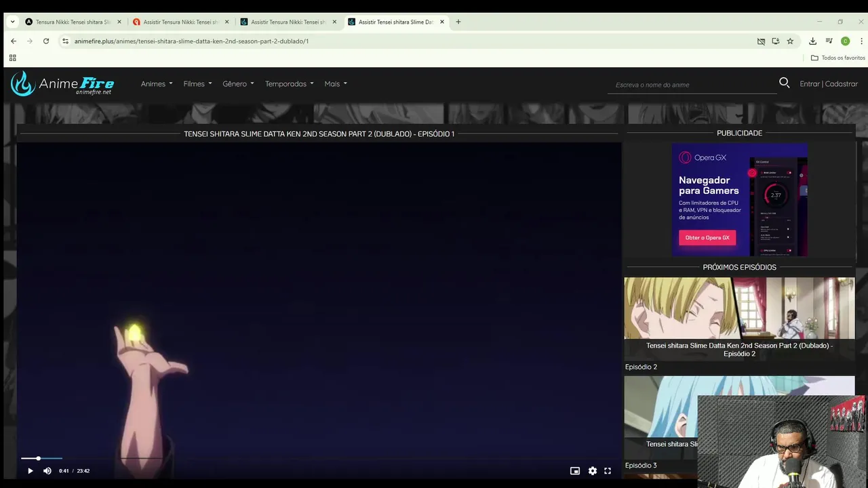Expand the Gênero dropdown menu
Viewport: 868px width, 488px height.
click(x=238, y=84)
